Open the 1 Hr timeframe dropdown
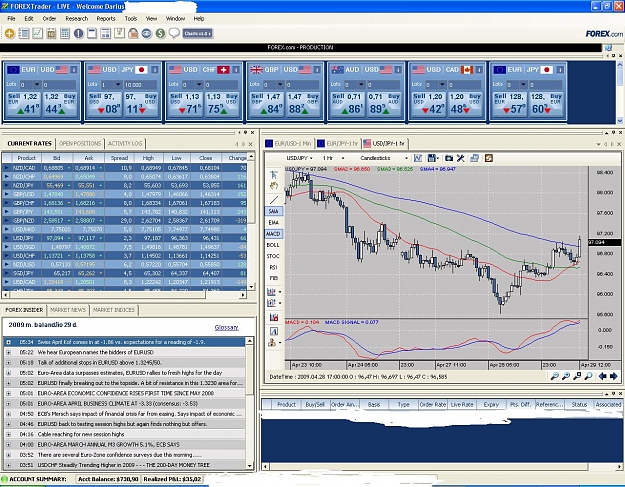 point(333,158)
